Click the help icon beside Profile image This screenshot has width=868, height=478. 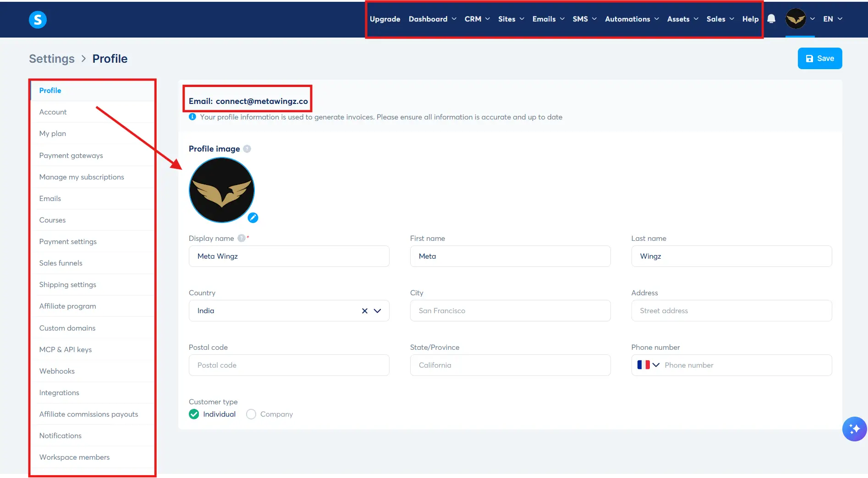pos(247,149)
